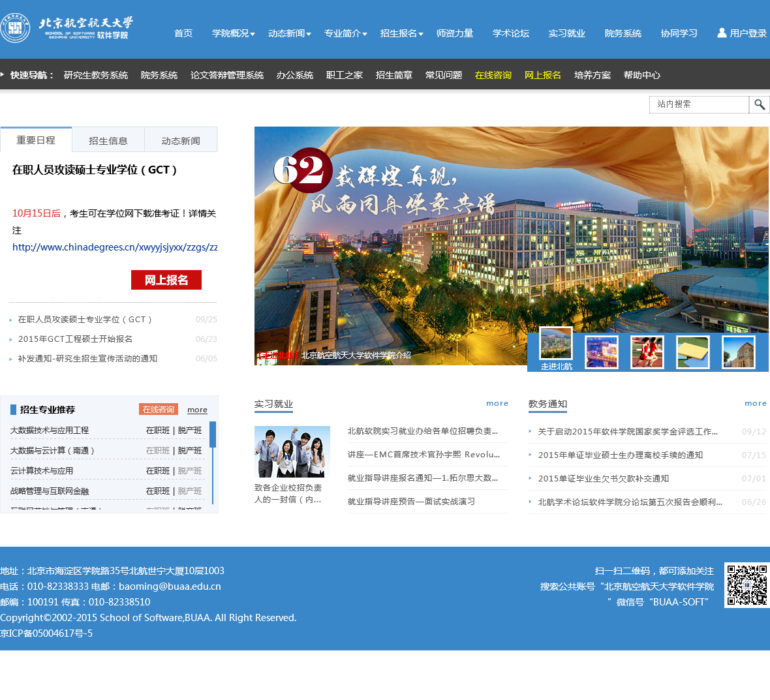Screen dimensions: 770x700
Task: Open 职工之家 quick link
Action: click(x=345, y=75)
